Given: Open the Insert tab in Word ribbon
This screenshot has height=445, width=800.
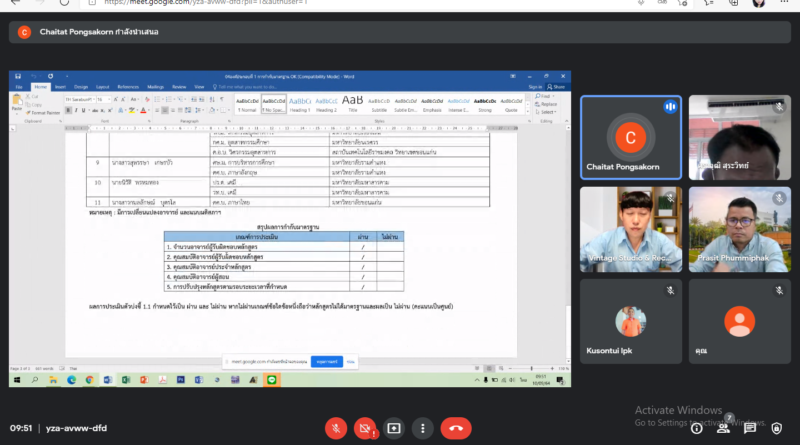Looking at the screenshot, I should pyautogui.click(x=59, y=87).
